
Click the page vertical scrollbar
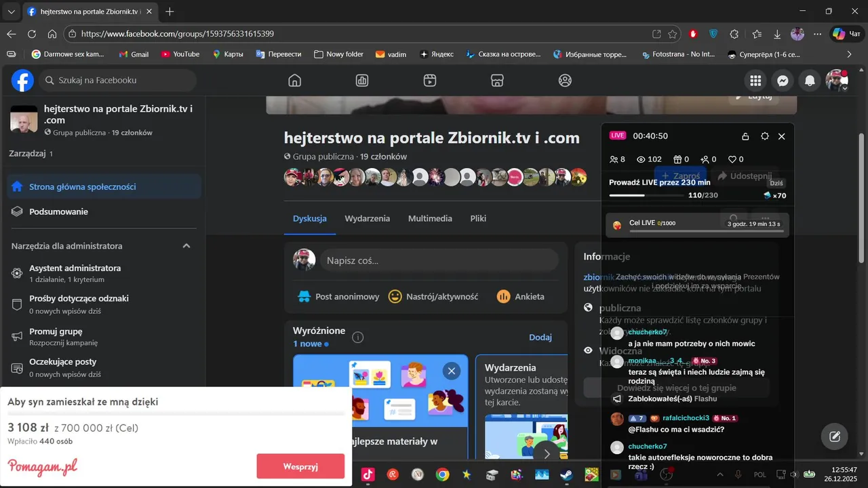click(x=862, y=197)
